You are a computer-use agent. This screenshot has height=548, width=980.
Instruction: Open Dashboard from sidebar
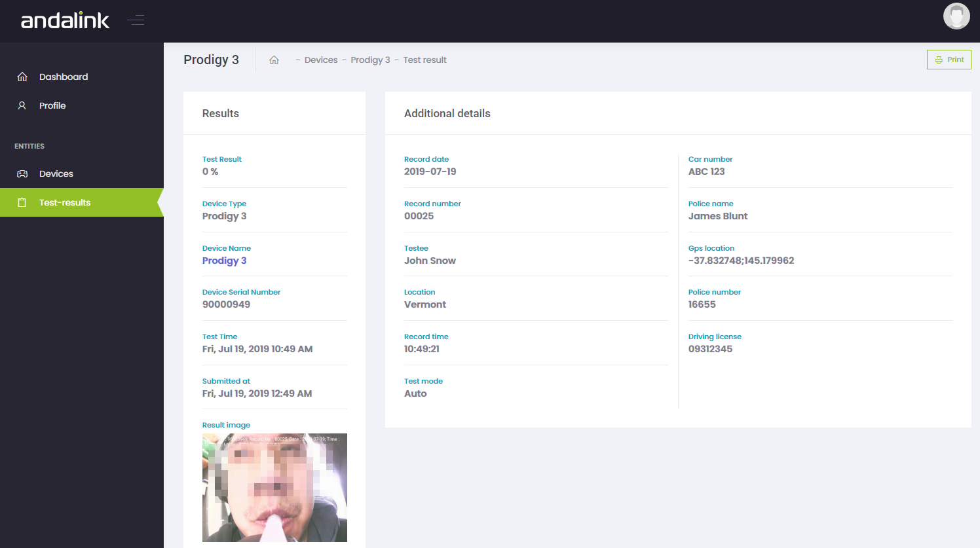82,77
